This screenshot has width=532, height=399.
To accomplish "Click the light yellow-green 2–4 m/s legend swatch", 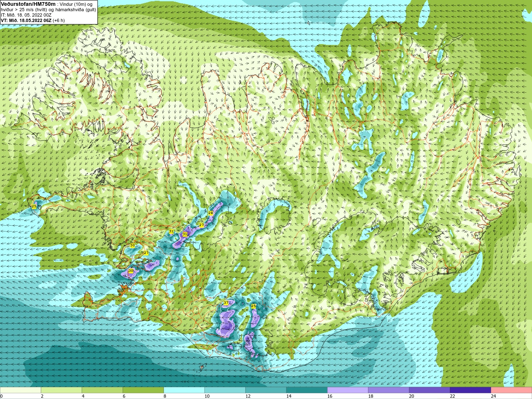I will (61, 390).
